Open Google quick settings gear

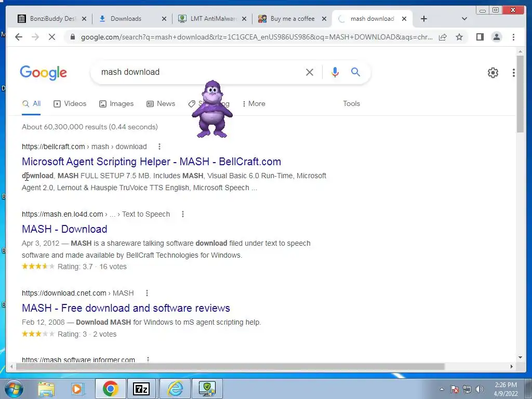pyautogui.click(x=493, y=72)
